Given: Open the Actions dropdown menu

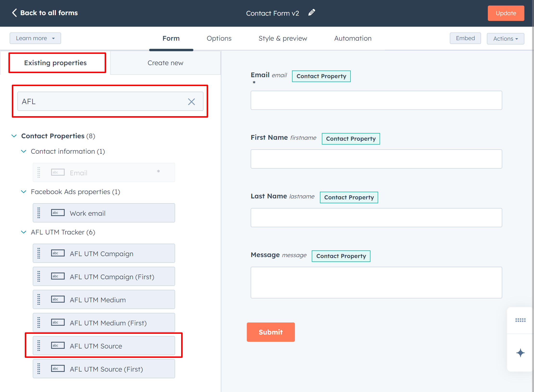Looking at the screenshot, I should pos(505,38).
